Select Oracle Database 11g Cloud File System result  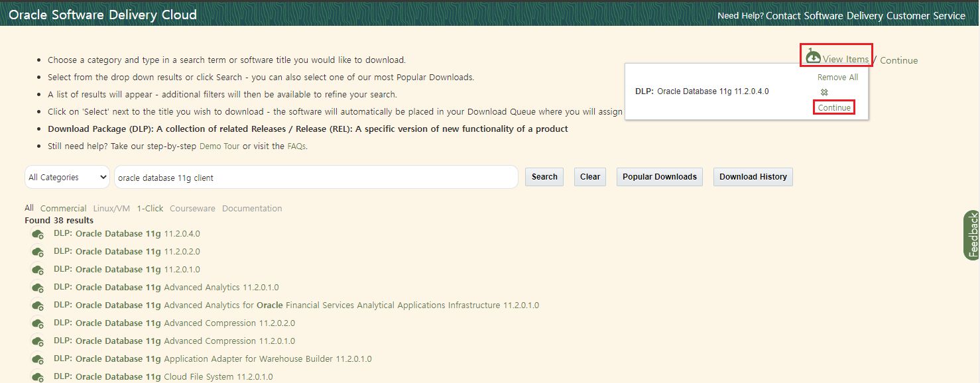coord(163,377)
